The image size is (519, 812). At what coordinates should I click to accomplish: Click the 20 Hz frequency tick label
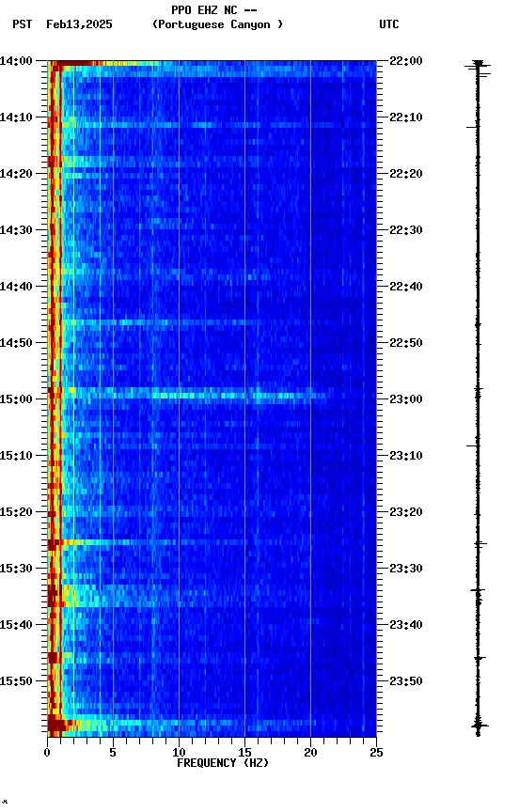click(x=310, y=753)
